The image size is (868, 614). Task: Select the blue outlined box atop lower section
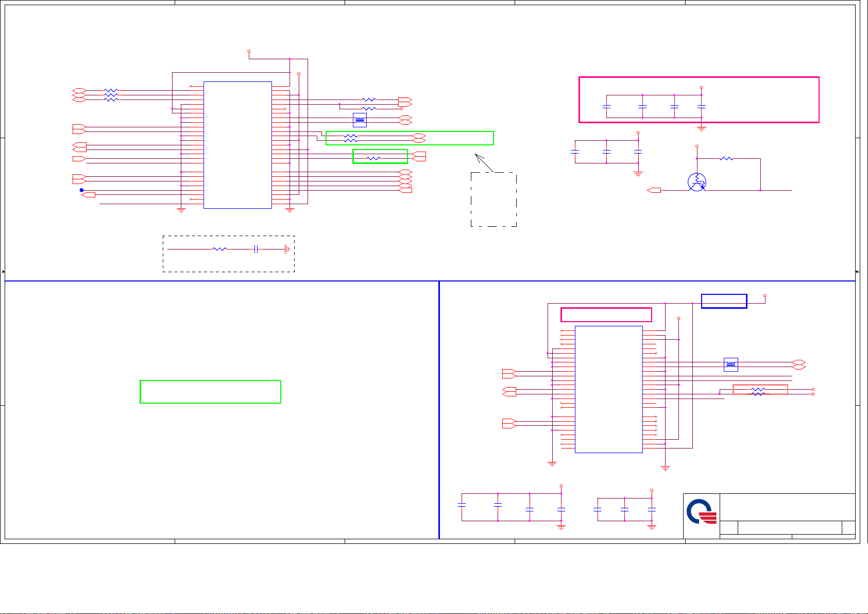[724, 301]
